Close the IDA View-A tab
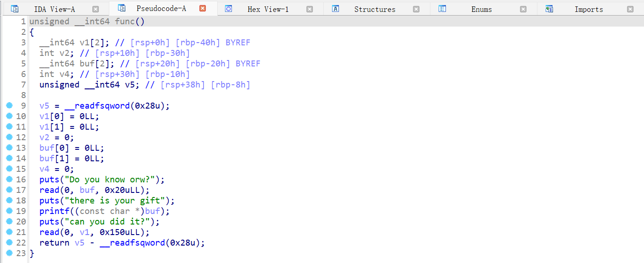This screenshot has width=644, height=263. point(96,9)
